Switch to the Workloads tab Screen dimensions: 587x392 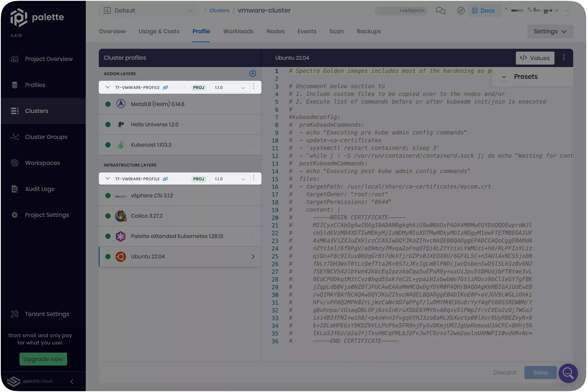pyautogui.click(x=238, y=31)
